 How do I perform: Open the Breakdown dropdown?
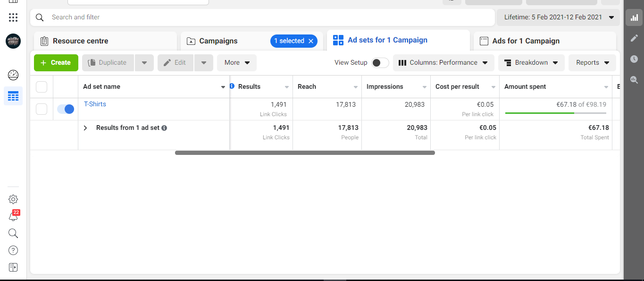531,63
